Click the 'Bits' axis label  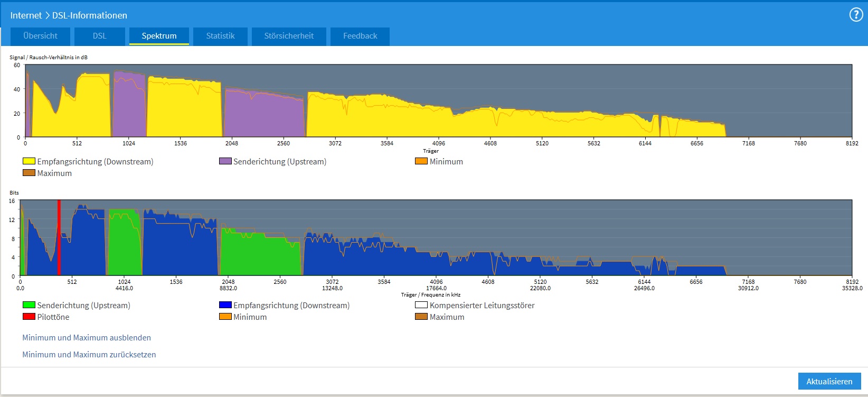tap(14, 192)
